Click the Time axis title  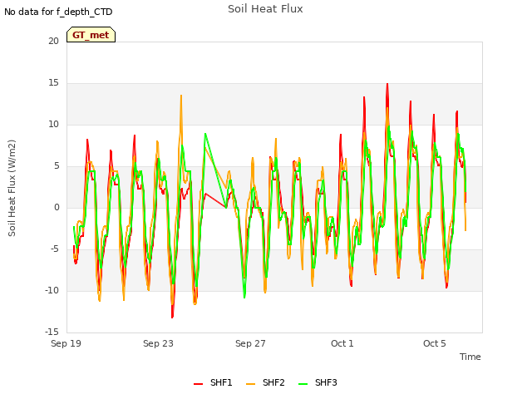tap(470, 357)
